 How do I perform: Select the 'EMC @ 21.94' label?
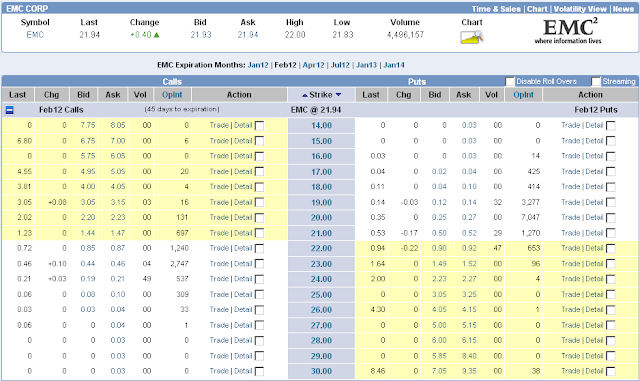click(316, 110)
